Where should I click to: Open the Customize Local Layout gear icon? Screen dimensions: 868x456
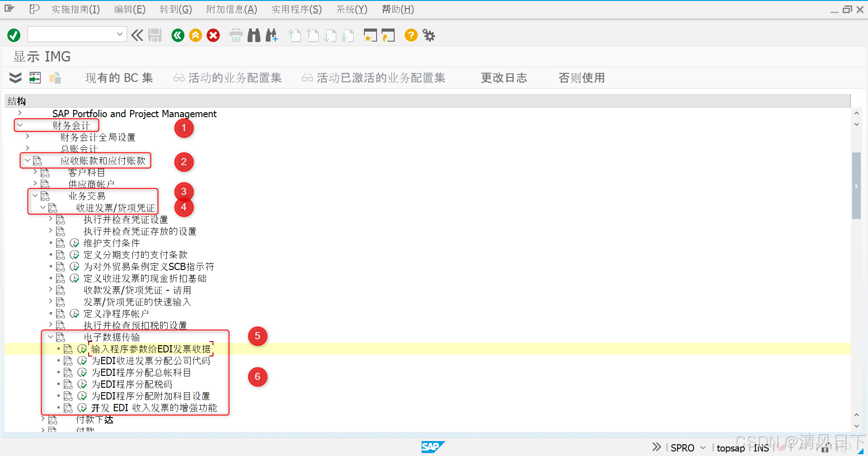(429, 35)
